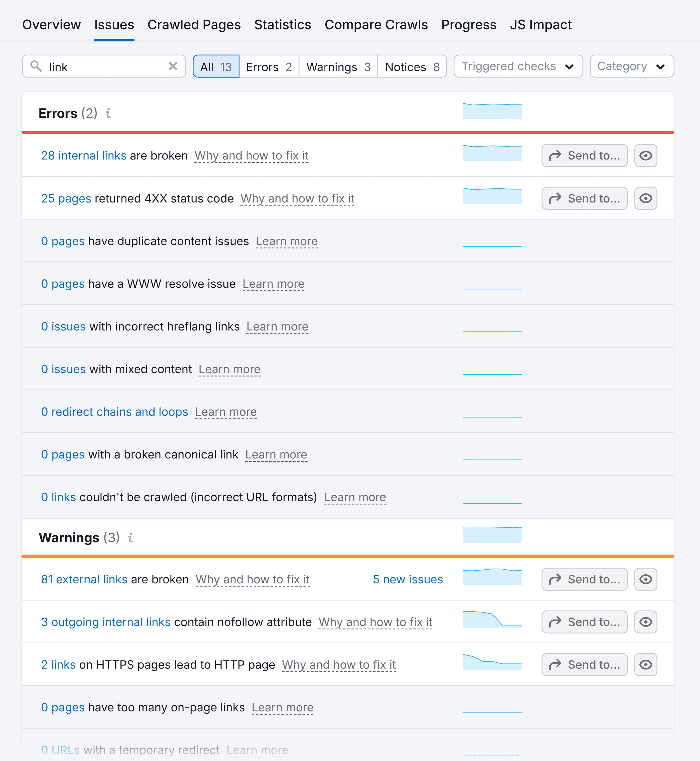
Task: Open the '0 pages' duplicate content link
Action: pyautogui.click(x=63, y=242)
